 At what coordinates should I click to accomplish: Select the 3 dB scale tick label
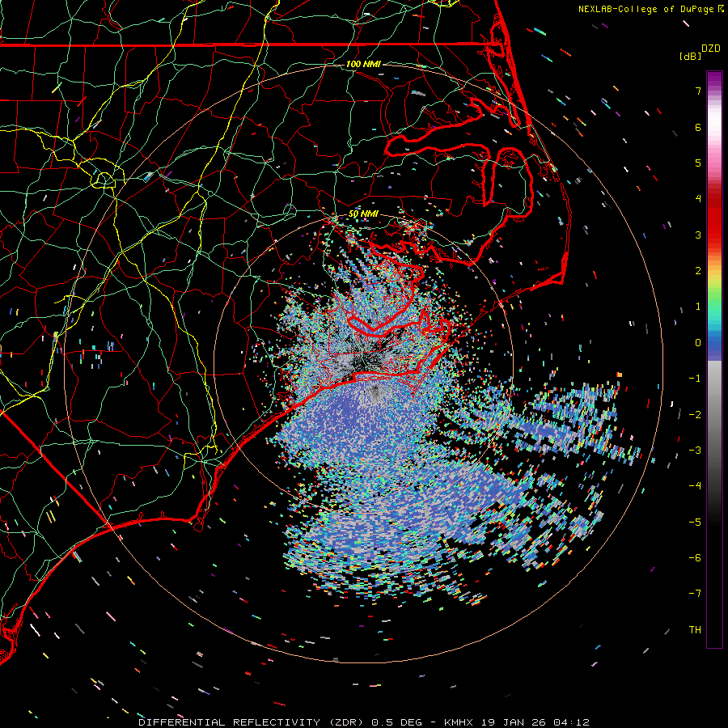coord(698,235)
